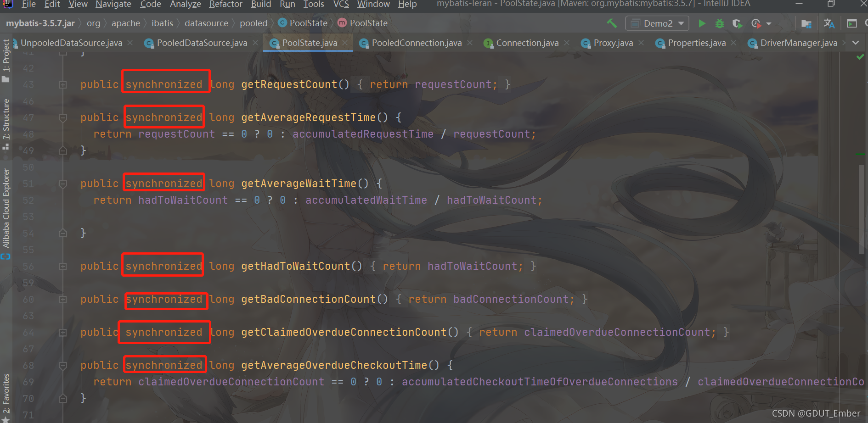Screen dimensions: 868x423
Task: Click the editor vertical scrollbar thumb
Action: [x=862, y=209]
